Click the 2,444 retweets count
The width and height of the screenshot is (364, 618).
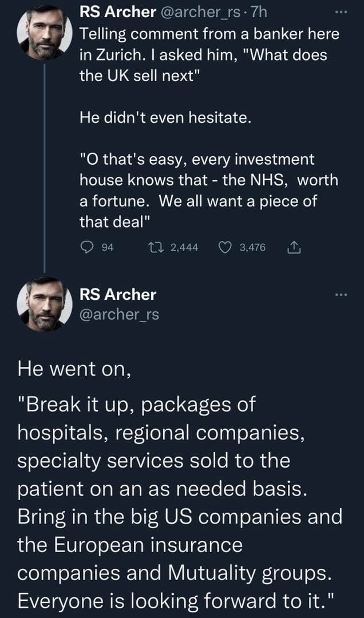[184, 247]
